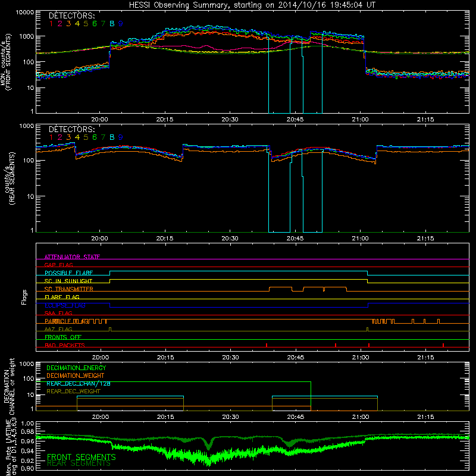Viewport: 476px width, 476px height.
Task: Click 20:30 time tick under decimation plot
Action: click(x=231, y=417)
